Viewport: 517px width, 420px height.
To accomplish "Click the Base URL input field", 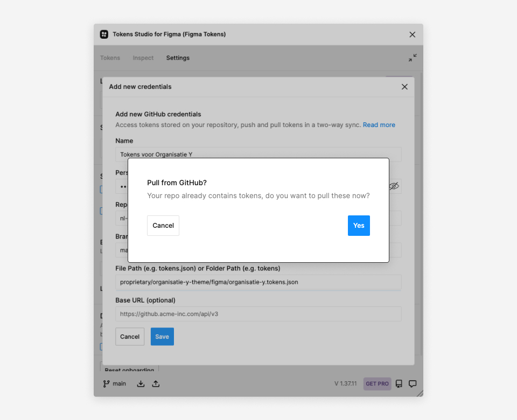I will pos(258,314).
